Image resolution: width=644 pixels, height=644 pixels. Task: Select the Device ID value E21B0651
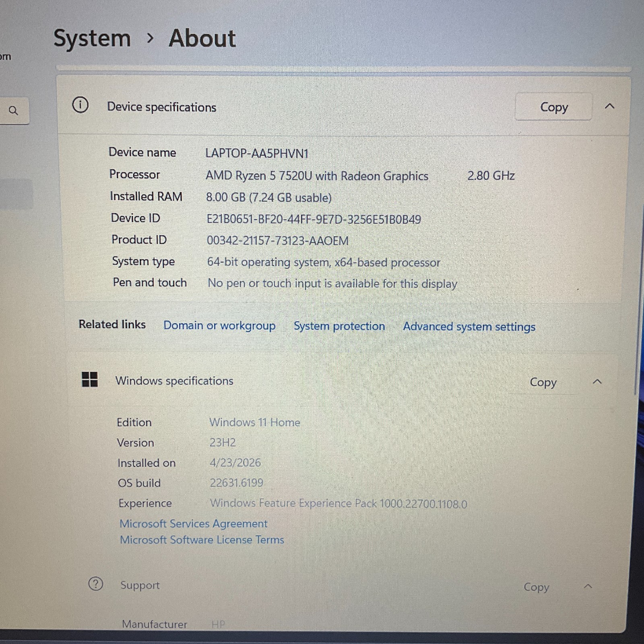coord(314,219)
